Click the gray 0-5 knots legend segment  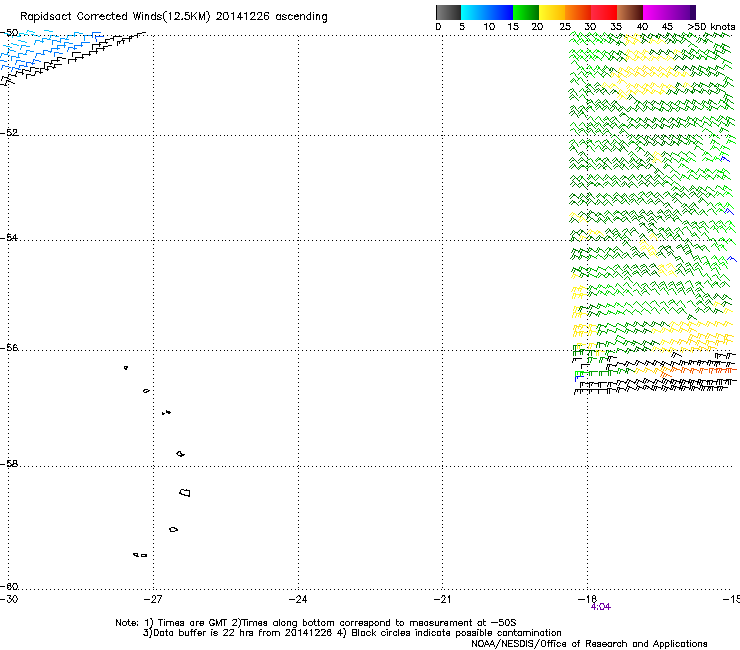(x=448, y=12)
